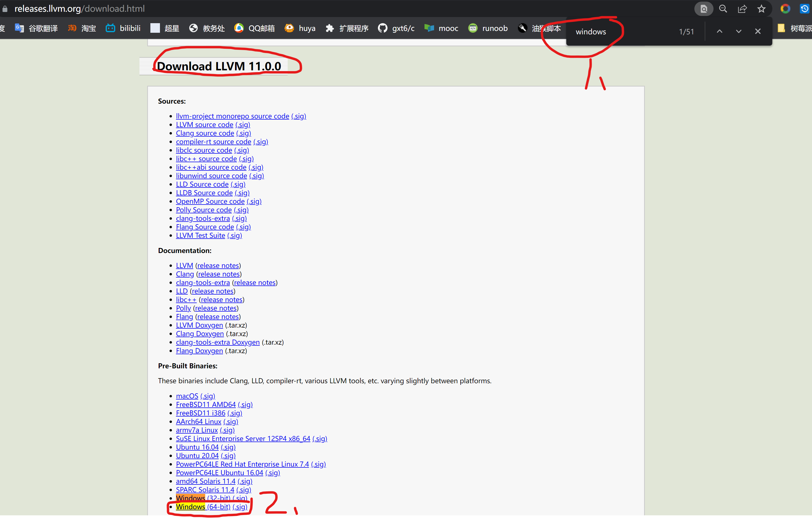Go to next find result
The width and height of the screenshot is (812, 518).
pyautogui.click(x=739, y=31)
